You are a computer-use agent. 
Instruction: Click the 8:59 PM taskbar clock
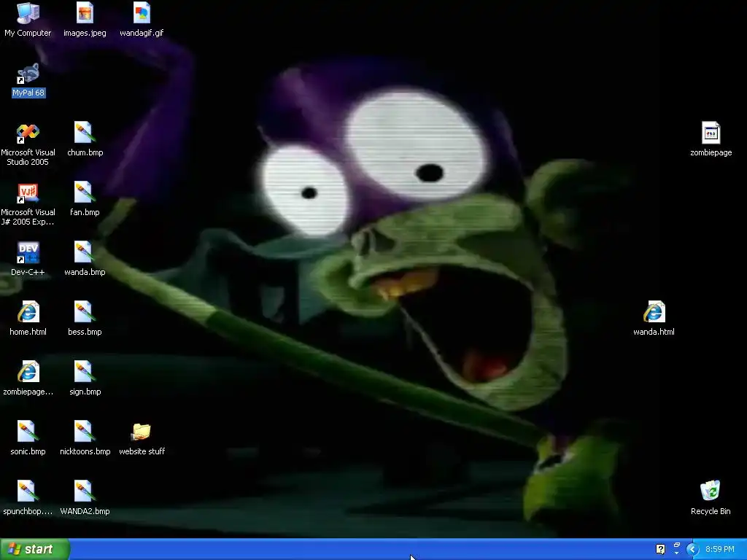[x=720, y=549]
